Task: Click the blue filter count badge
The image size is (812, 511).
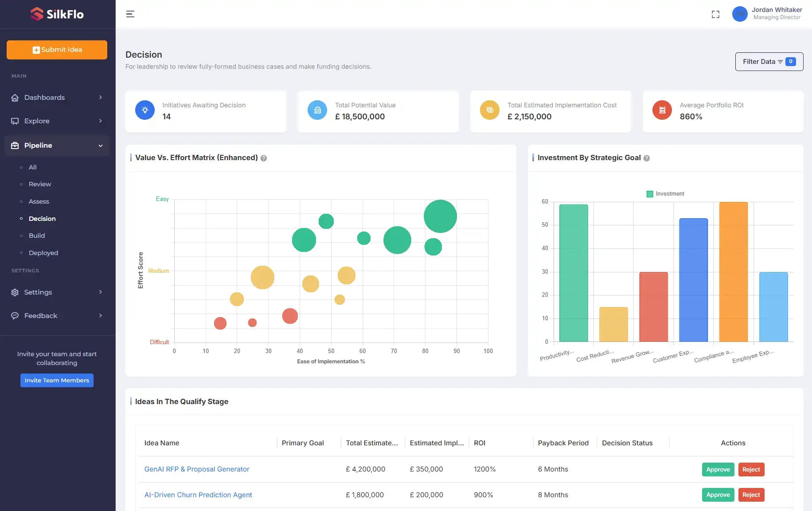Action: point(791,62)
